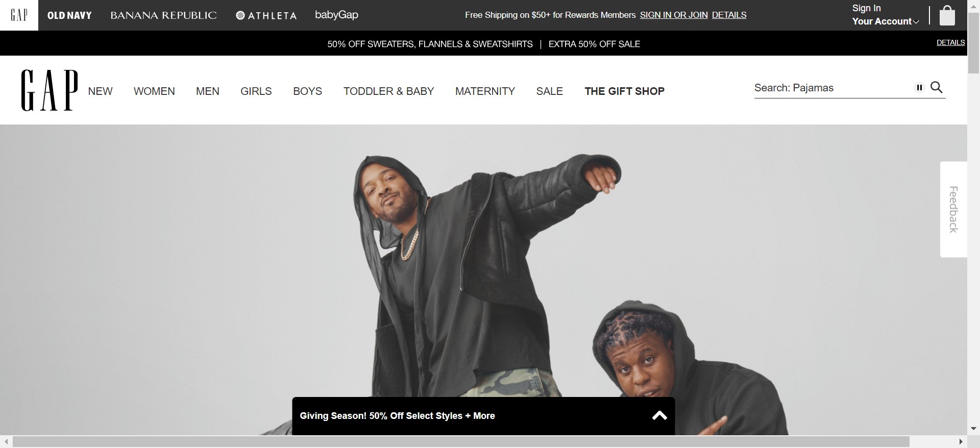Select the small Gap brand tab
The image size is (980, 448).
[x=19, y=15]
